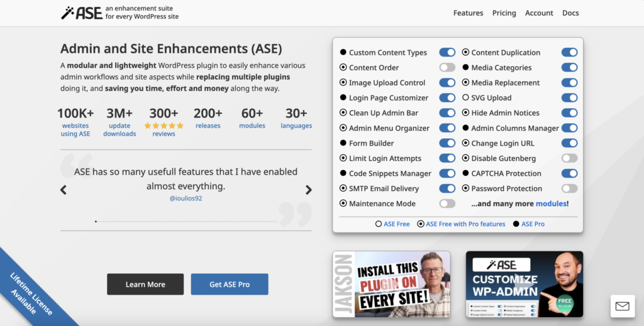Click the Learn More button
The width and height of the screenshot is (644, 326).
[x=145, y=284]
